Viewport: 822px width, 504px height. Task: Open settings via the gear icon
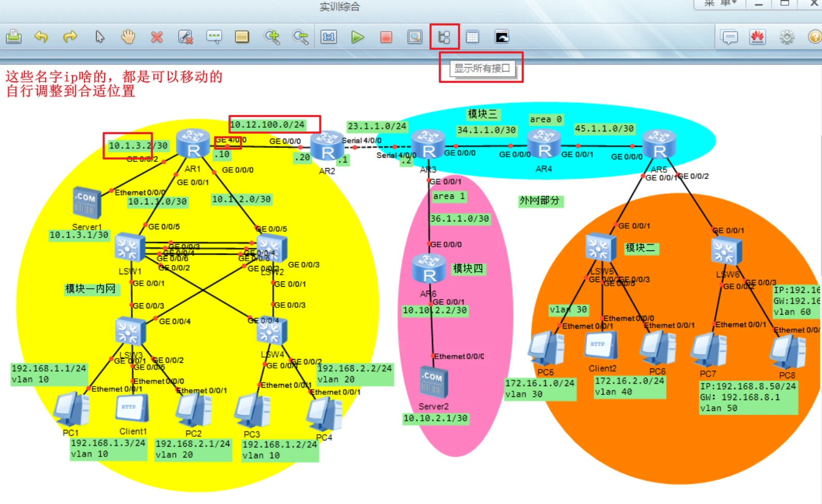[787, 37]
